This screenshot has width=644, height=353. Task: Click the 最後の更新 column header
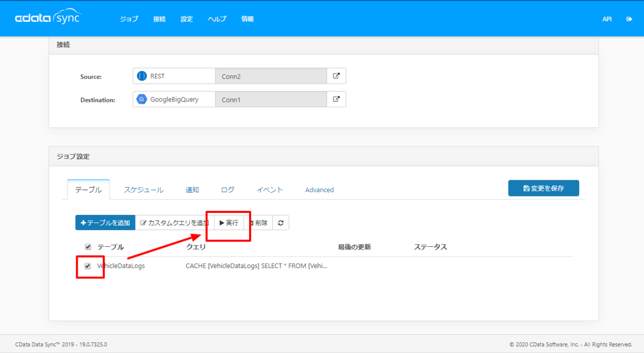[x=354, y=247]
